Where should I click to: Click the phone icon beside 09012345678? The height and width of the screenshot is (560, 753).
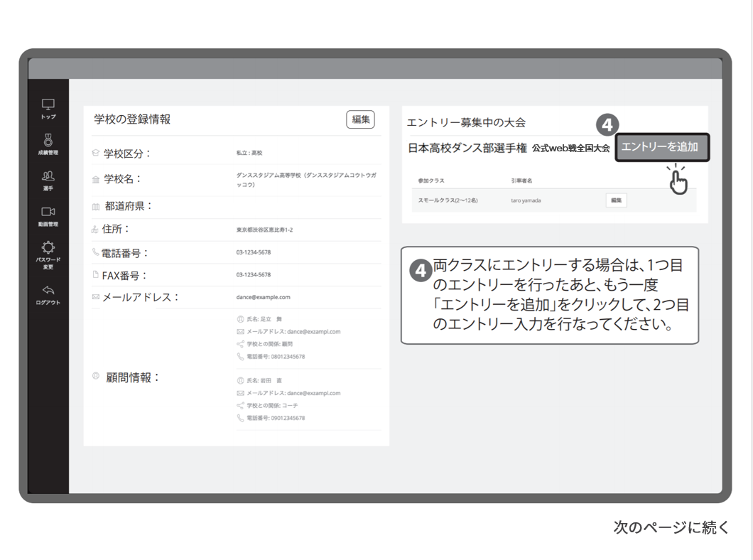click(241, 418)
